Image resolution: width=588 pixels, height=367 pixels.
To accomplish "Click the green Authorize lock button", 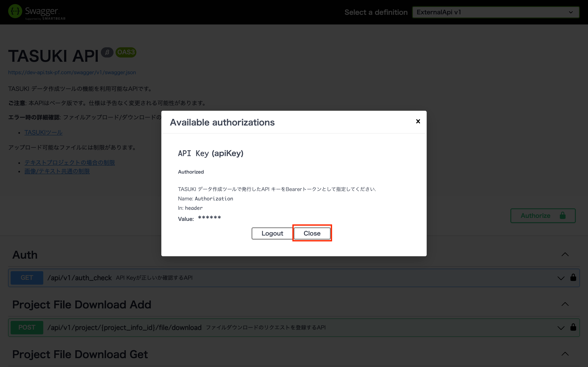I will 543,216.
